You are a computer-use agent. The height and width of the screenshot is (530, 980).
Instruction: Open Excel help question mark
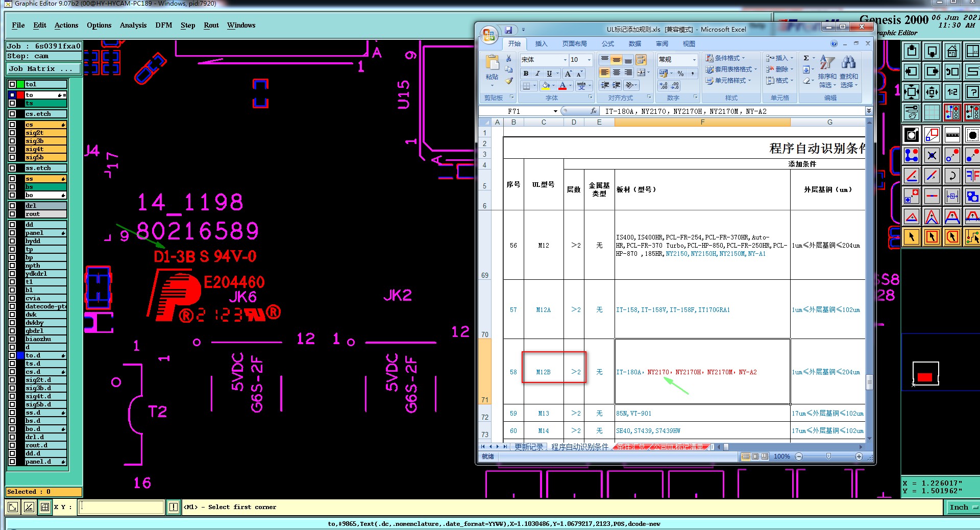tap(834, 43)
